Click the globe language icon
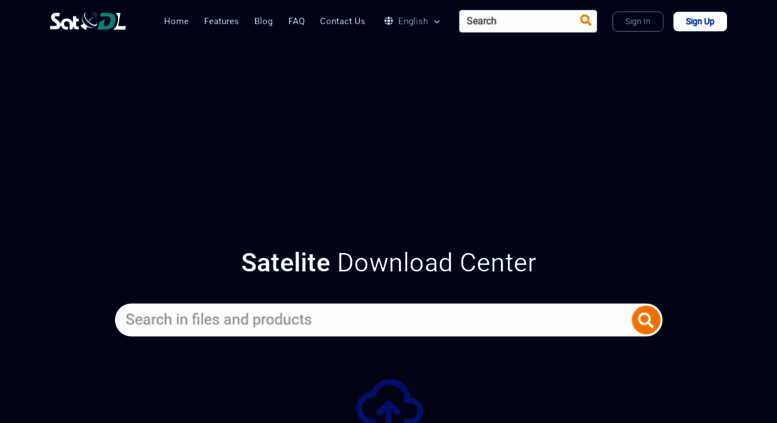Image resolution: width=777 pixels, height=423 pixels. pos(388,21)
